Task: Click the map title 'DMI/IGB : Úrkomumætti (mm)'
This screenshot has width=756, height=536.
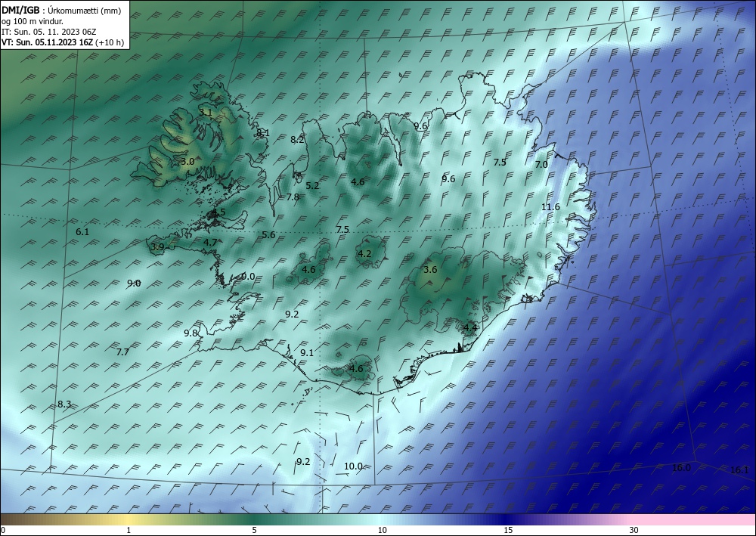Action: point(61,10)
